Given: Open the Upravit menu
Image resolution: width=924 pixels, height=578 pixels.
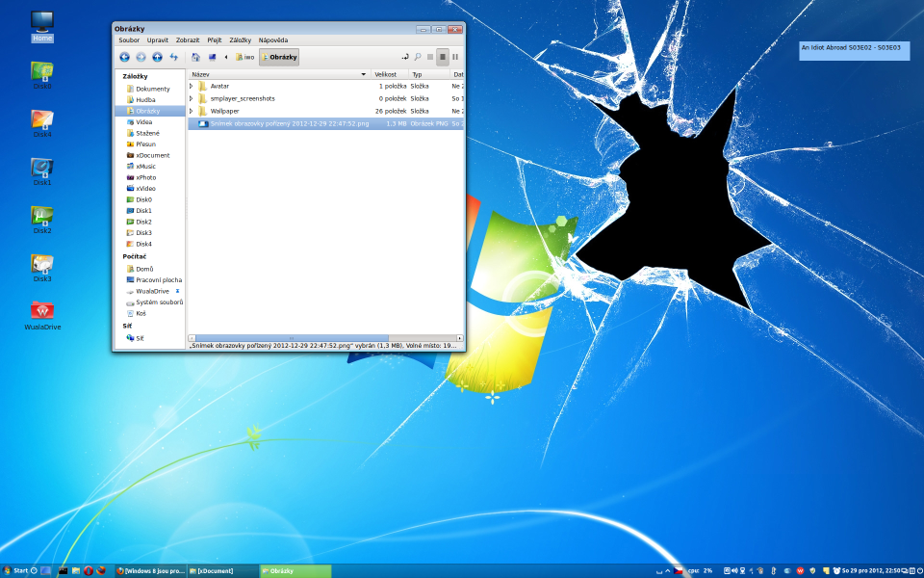Looking at the screenshot, I should (x=157, y=40).
